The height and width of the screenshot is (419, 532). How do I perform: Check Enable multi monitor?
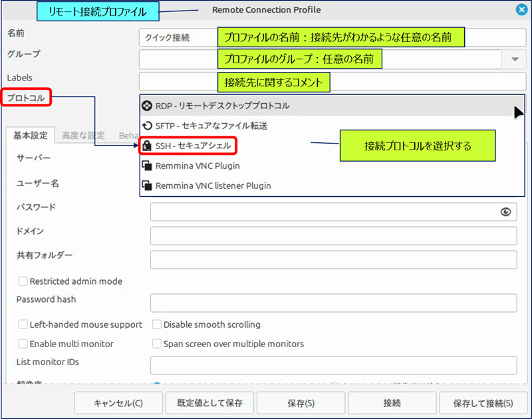coord(23,344)
